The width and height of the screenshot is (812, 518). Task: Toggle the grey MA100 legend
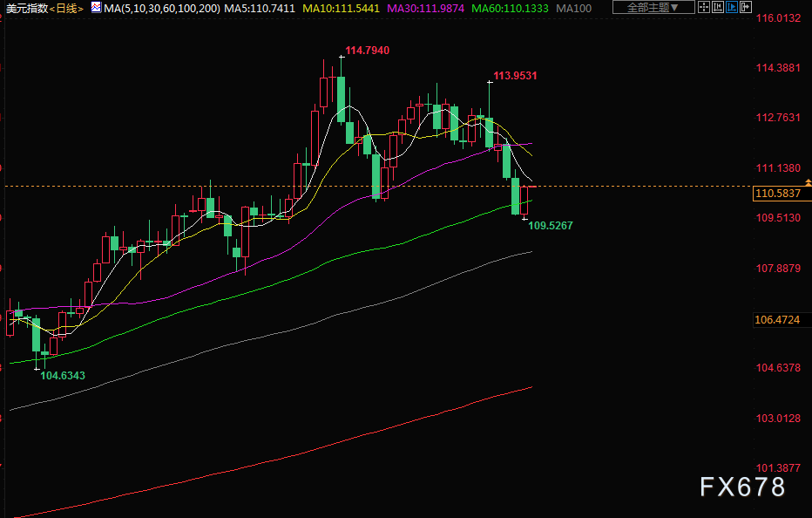tap(573, 8)
